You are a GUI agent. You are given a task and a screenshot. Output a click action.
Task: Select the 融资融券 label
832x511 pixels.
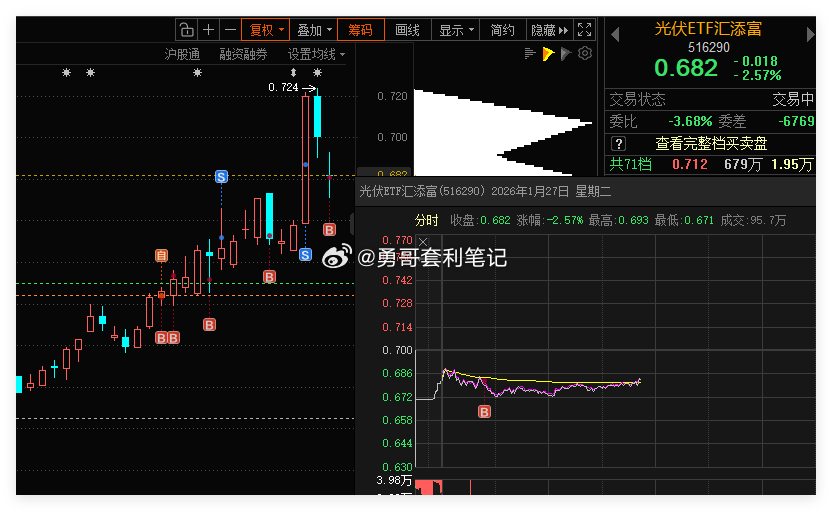(x=244, y=54)
